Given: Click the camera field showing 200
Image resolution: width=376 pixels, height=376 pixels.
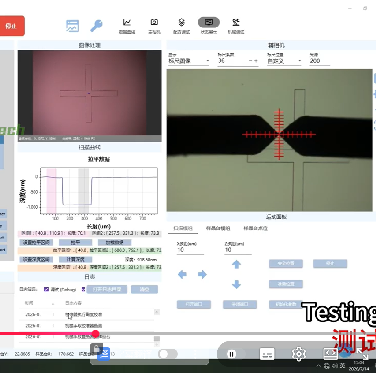Looking at the screenshot, I should tap(319, 61).
